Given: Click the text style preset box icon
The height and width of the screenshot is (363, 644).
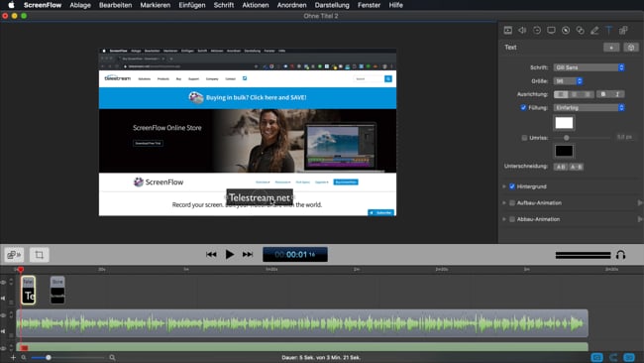Looking at the screenshot, I should (631, 48).
